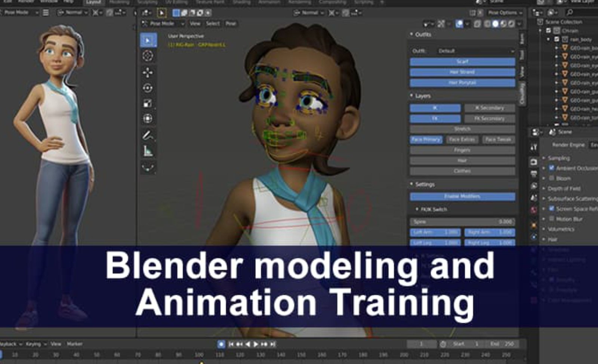Click the Hair Ponytail button

point(462,83)
